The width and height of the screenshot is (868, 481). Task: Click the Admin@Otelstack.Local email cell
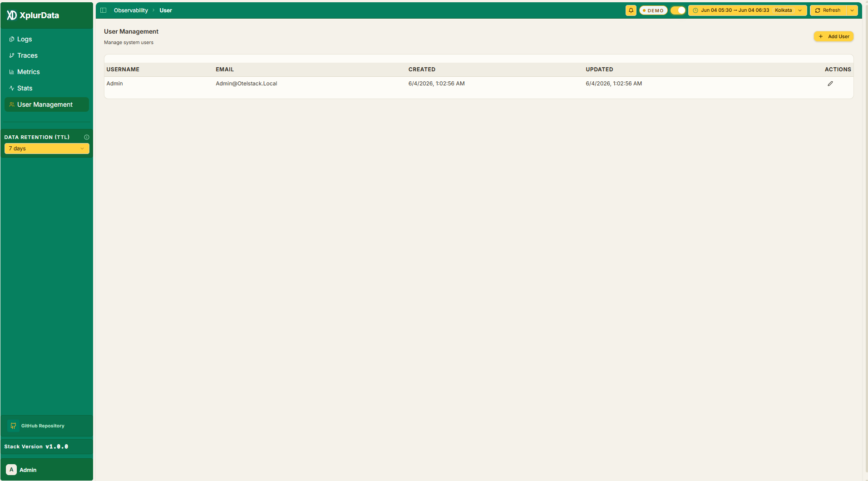pos(247,84)
